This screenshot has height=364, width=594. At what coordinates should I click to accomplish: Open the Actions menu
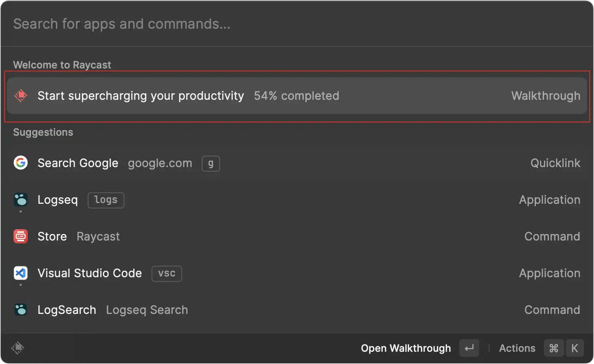tap(517, 348)
